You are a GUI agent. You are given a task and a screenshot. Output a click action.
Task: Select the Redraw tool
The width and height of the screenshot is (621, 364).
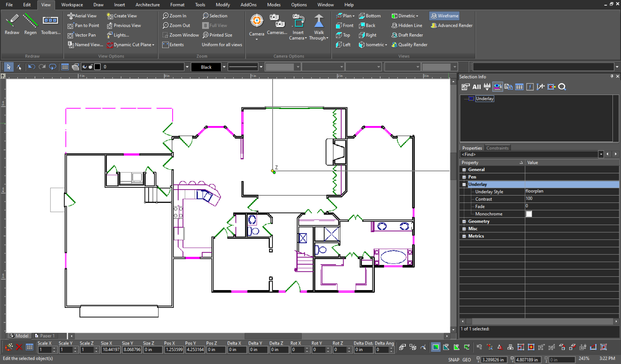click(x=12, y=24)
